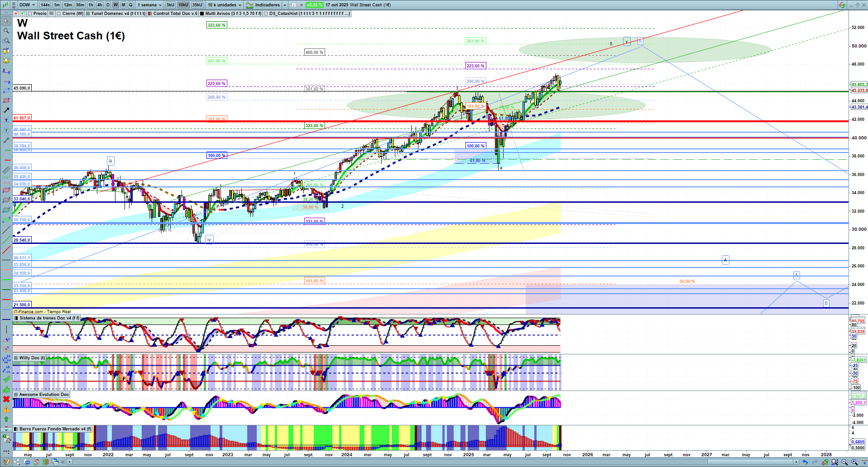This screenshot has width=868, height=467.
Task: Click the Tunel Domenec gray color swatch
Action: [x=88, y=14]
